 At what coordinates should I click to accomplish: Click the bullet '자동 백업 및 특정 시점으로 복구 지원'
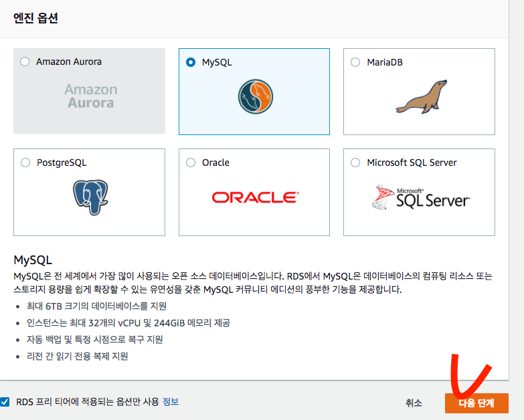(94, 340)
